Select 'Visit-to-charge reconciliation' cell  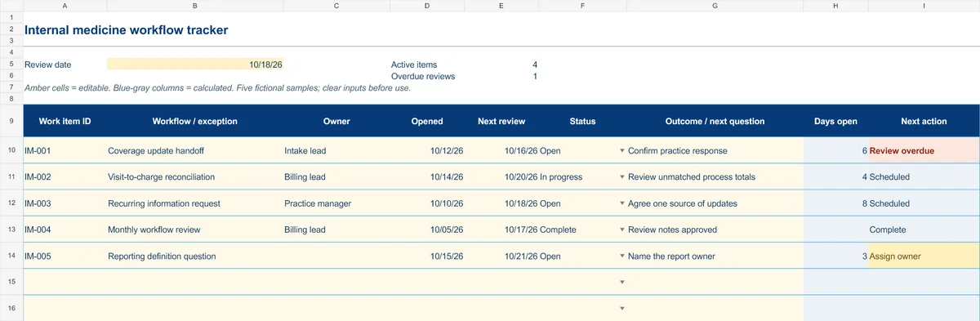point(194,177)
